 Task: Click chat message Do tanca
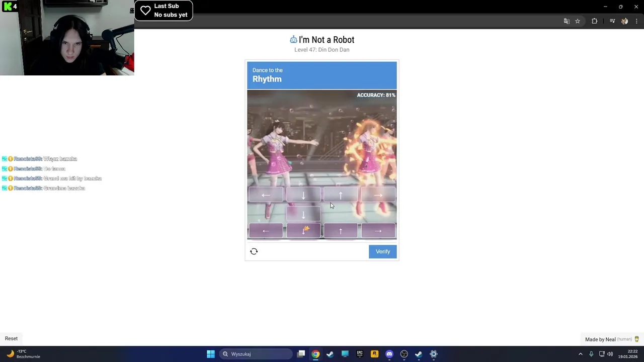[x=54, y=169]
